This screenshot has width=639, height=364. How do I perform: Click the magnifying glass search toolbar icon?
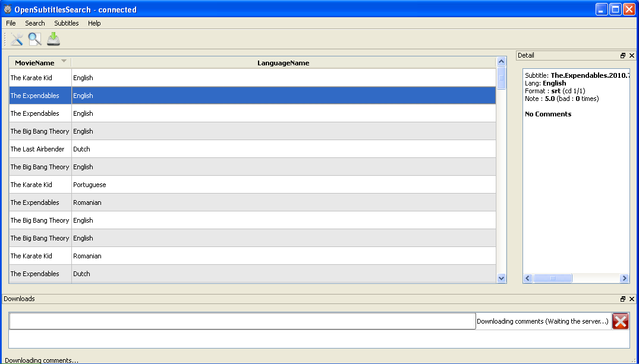click(x=35, y=39)
